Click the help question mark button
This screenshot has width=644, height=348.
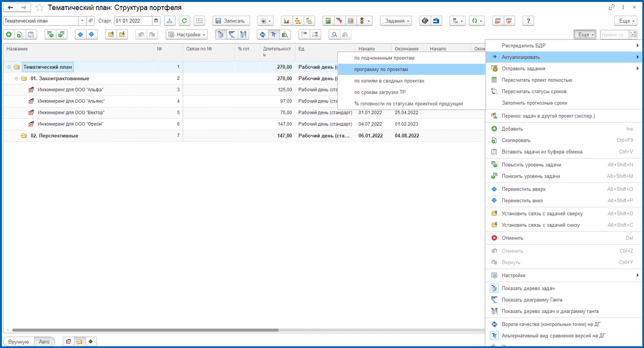coord(528,21)
